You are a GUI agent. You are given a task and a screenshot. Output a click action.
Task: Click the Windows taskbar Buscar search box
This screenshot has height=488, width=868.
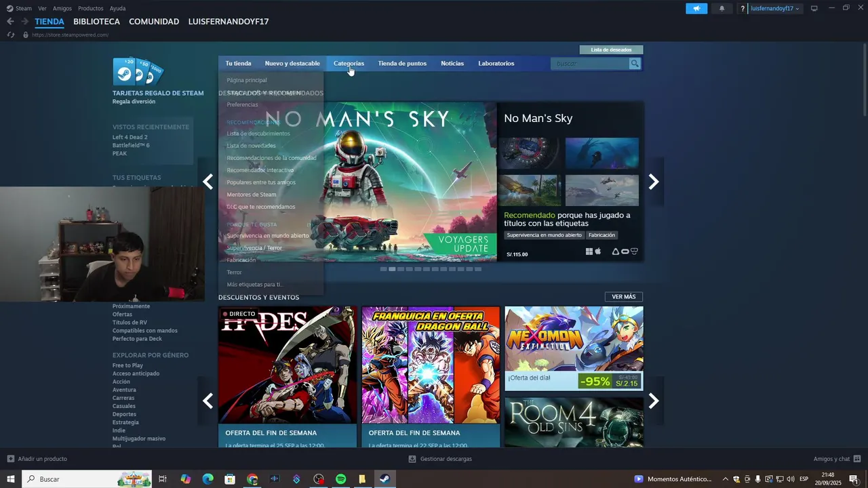click(87, 479)
